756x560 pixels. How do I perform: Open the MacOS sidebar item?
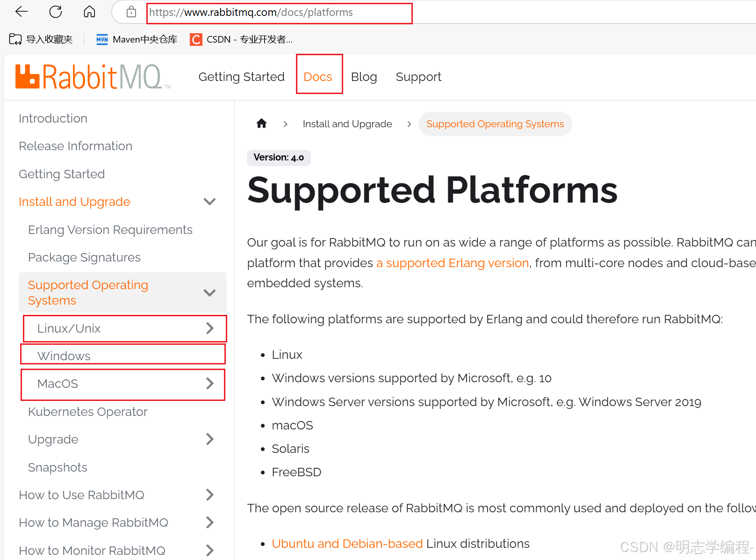pos(58,384)
